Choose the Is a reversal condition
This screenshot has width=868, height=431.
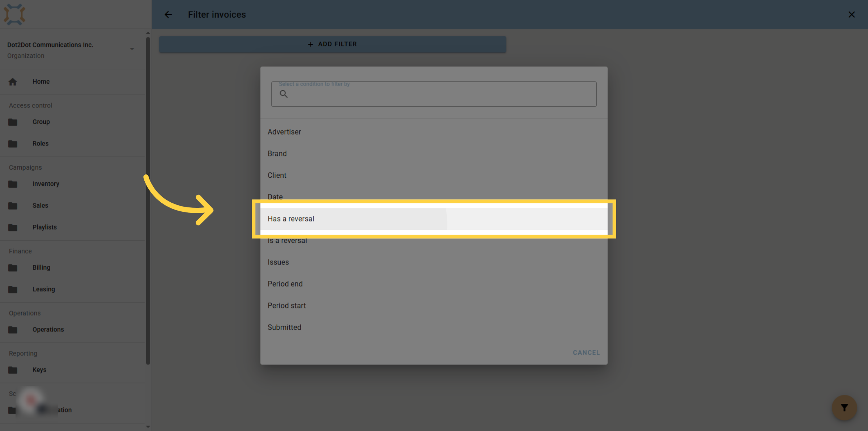(434, 241)
